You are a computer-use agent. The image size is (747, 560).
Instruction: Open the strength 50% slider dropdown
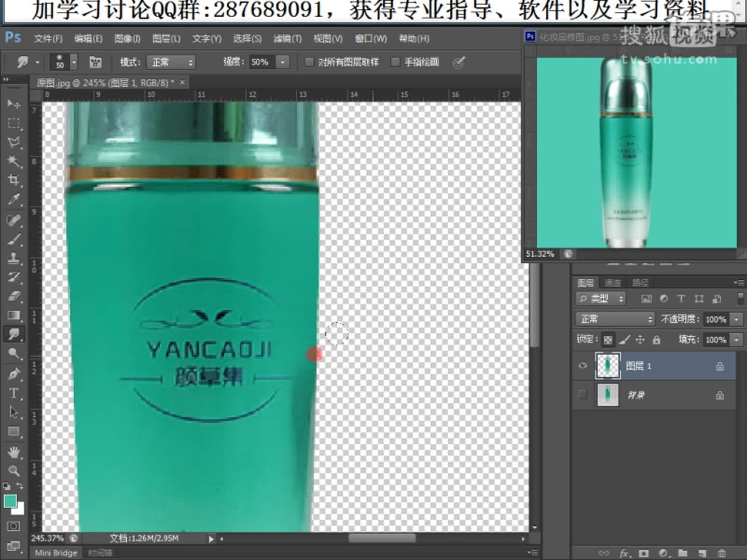[283, 62]
